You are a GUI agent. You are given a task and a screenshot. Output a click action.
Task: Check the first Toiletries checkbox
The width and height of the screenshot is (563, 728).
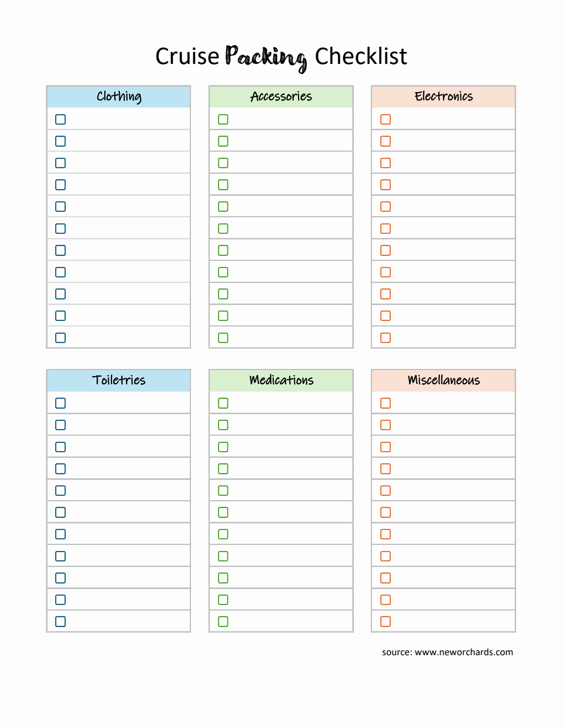(61, 403)
